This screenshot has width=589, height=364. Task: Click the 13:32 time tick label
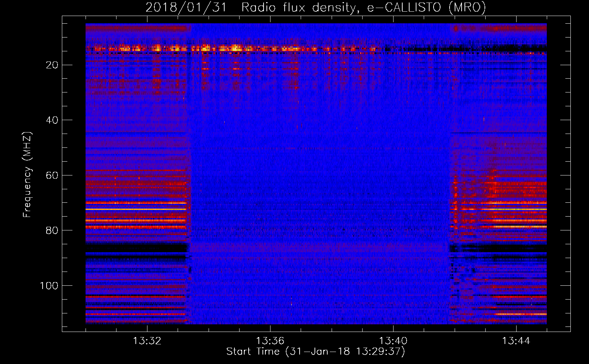pyautogui.click(x=147, y=341)
